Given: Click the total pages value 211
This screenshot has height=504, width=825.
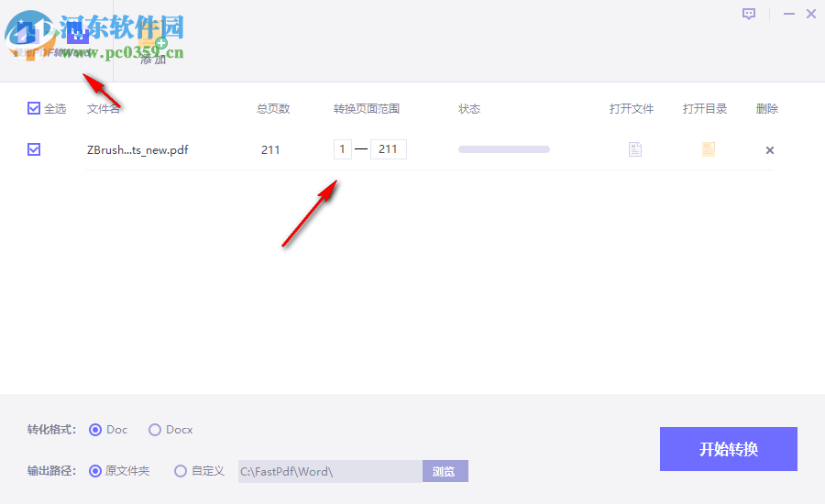Looking at the screenshot, I should tap(270, 150).
